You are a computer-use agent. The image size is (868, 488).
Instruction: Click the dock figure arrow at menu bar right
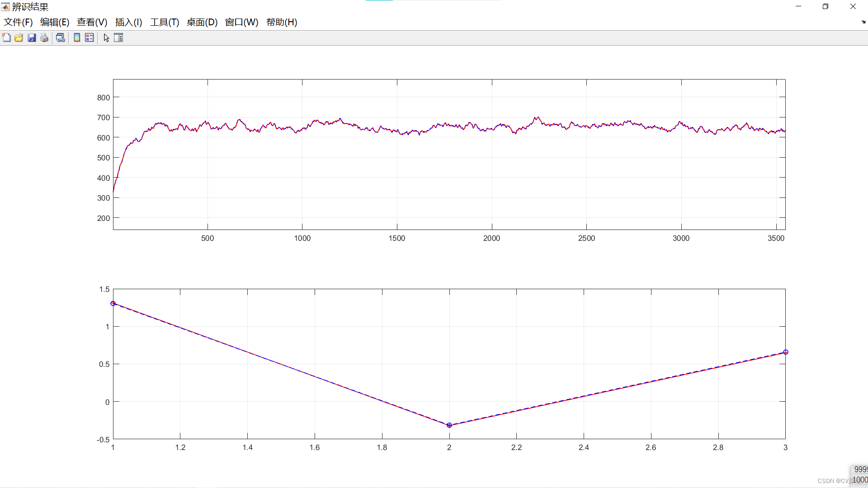point(863,22)
